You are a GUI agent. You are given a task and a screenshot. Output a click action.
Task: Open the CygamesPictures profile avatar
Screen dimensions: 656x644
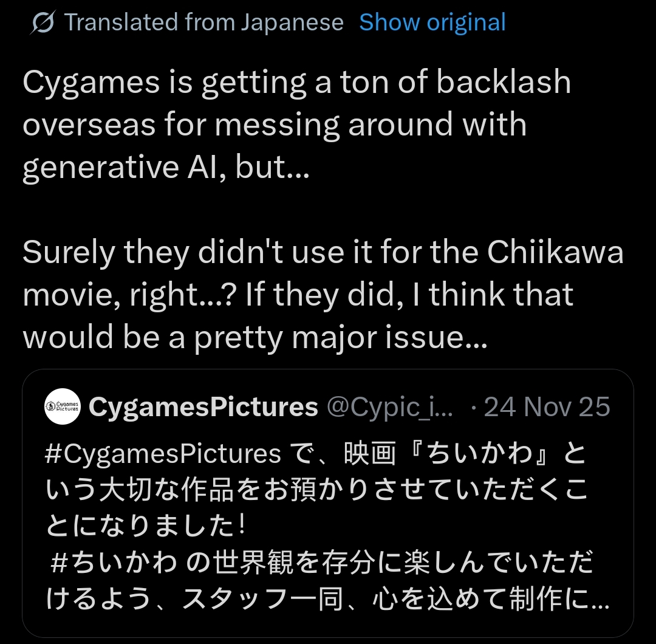63,406
